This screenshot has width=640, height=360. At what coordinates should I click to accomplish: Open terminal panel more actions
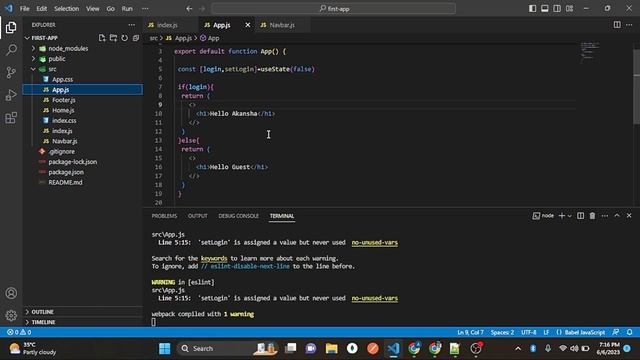coord(604,216)
